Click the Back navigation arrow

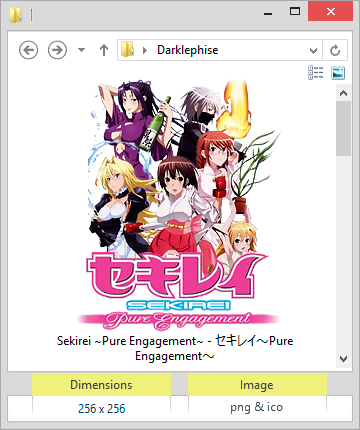[x=28, y=50]
